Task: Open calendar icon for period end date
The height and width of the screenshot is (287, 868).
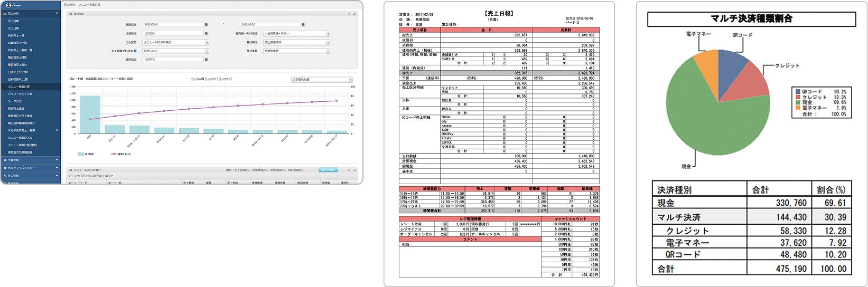Action: tap(303, 24)
